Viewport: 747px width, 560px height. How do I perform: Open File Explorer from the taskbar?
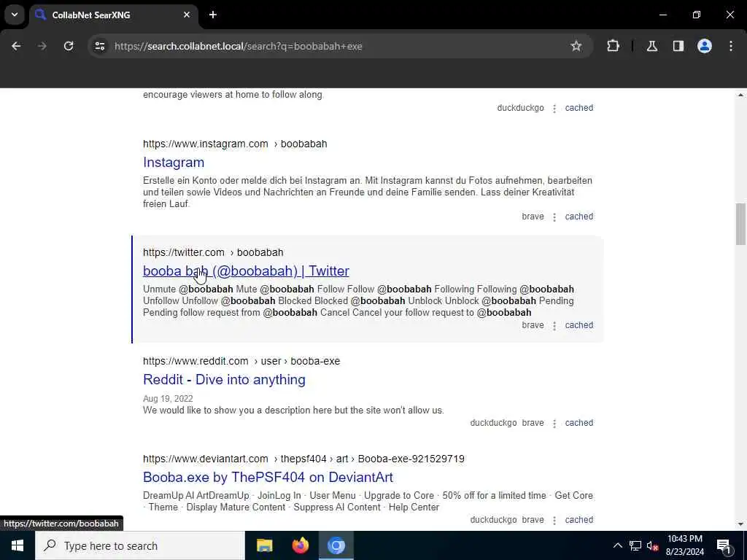(x=264, y=545)
